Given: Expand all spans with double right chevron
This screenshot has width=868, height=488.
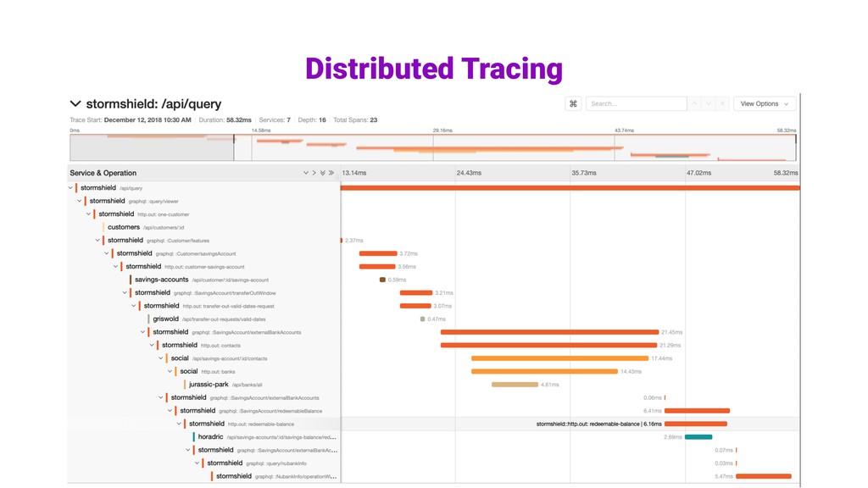Looking at the screenshot, I should 331,173.
